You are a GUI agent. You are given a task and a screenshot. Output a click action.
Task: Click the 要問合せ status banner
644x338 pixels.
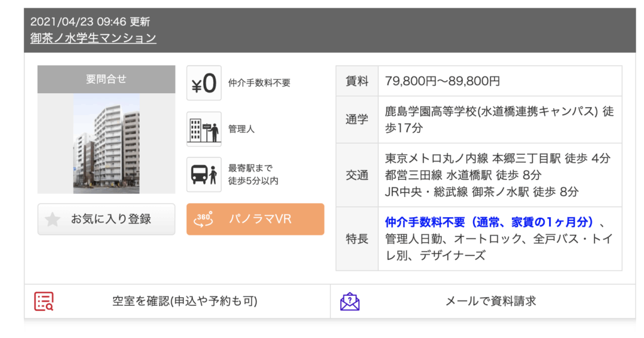point(106,79)
